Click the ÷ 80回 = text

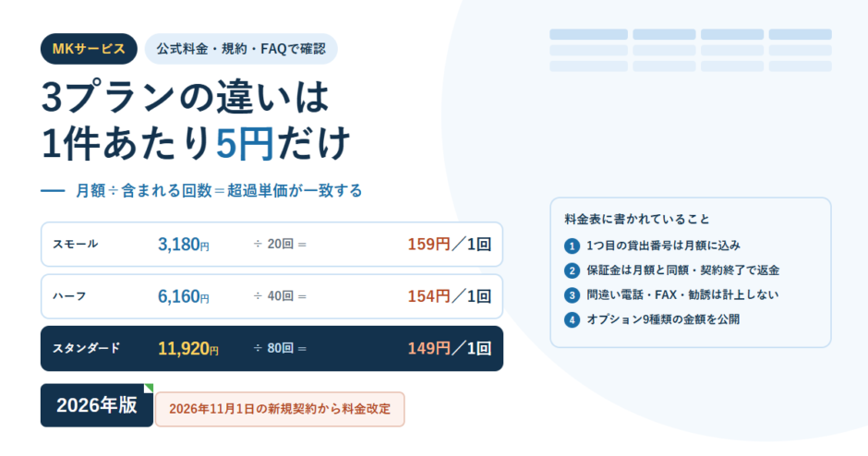pyautogui.click(x=280, y=348)
